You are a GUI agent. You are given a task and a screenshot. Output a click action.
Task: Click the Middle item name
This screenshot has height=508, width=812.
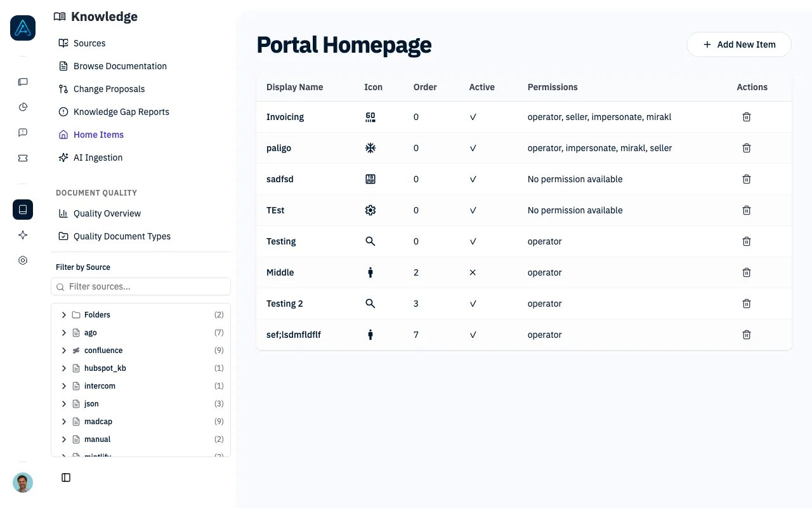click(280, 272)
